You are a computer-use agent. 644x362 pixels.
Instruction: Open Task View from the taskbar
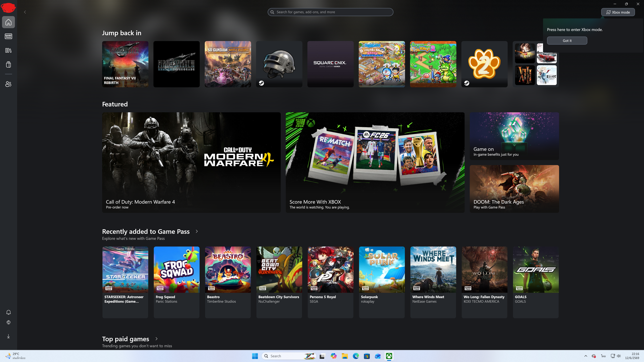[322, 356]
